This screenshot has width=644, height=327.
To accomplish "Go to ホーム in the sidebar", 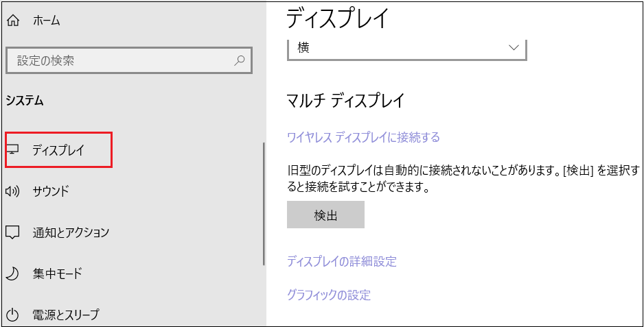I will [46, 21].
